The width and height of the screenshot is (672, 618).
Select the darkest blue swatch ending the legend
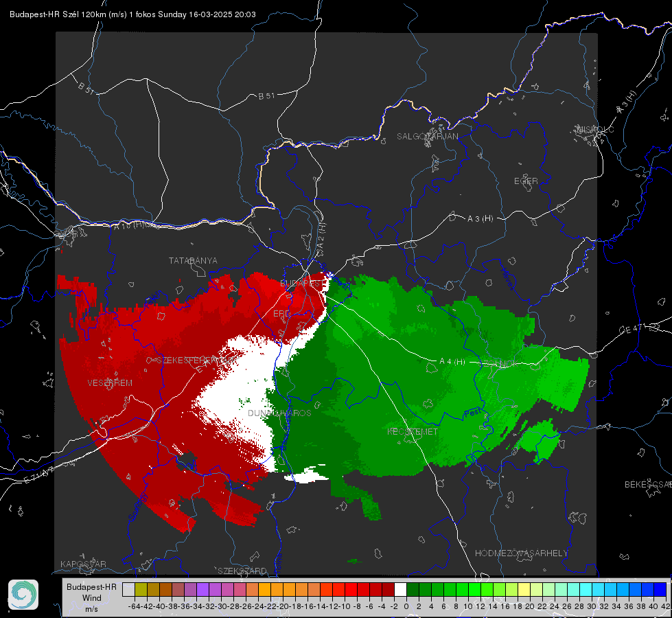(660, 589)
